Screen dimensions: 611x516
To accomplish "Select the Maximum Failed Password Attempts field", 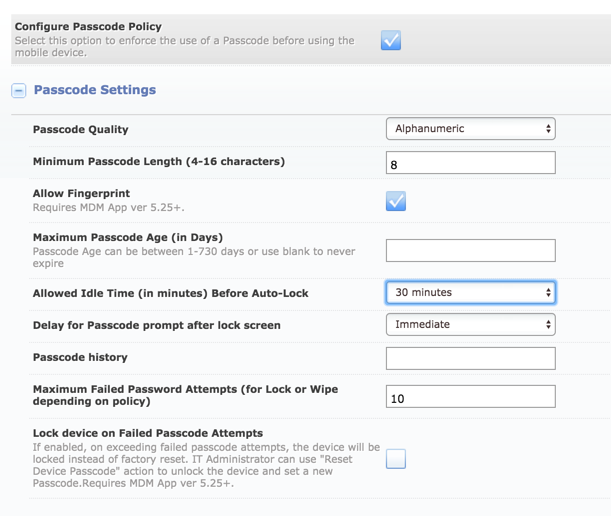I will 470,397.
